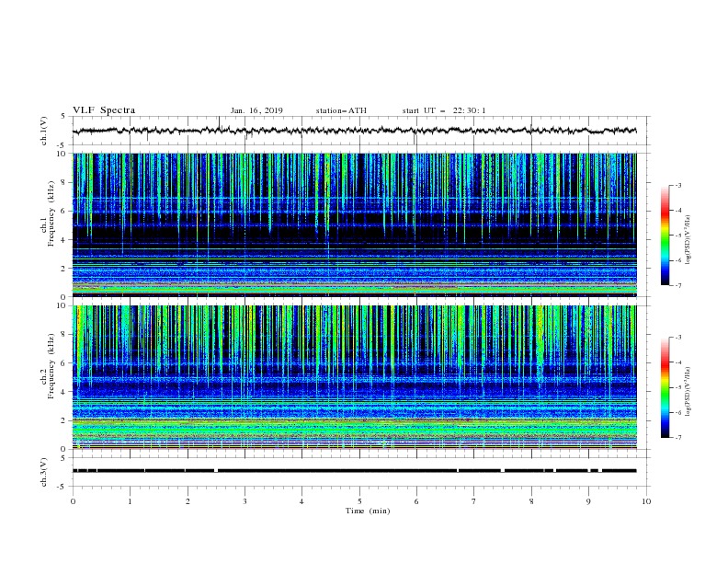Click the 'station=ATH' label

pos(341,110)
